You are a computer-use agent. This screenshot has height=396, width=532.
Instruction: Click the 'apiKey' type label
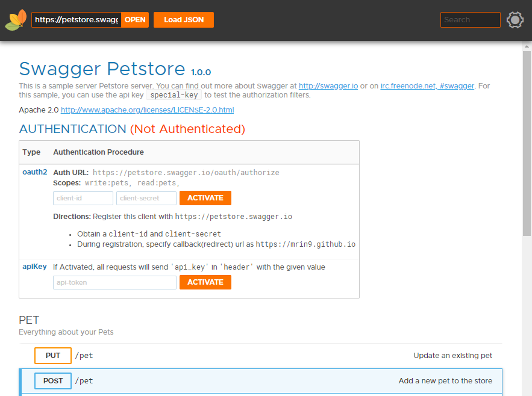[34, 267]
